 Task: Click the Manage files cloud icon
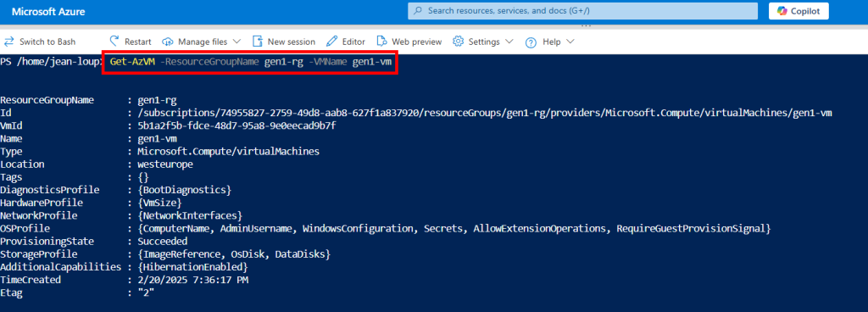[x=168, y=42]
